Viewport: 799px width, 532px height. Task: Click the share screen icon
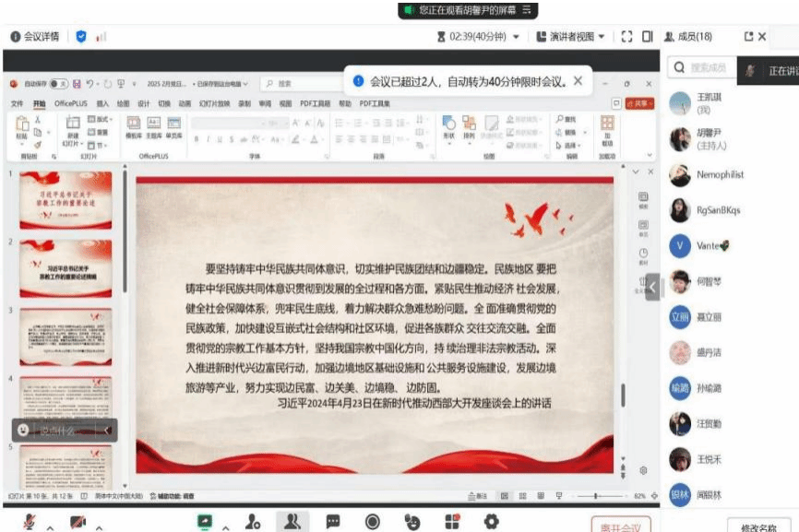pos(204,522)
